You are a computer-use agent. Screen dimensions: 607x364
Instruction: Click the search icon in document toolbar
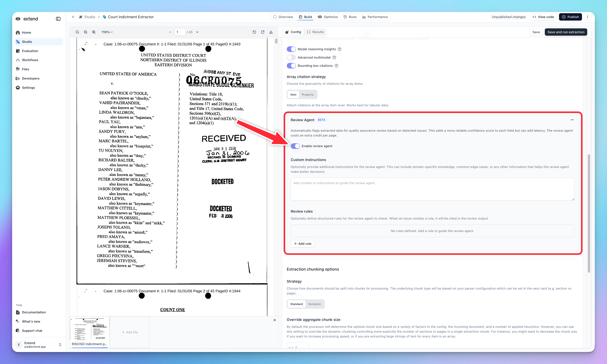pos(77,32)
